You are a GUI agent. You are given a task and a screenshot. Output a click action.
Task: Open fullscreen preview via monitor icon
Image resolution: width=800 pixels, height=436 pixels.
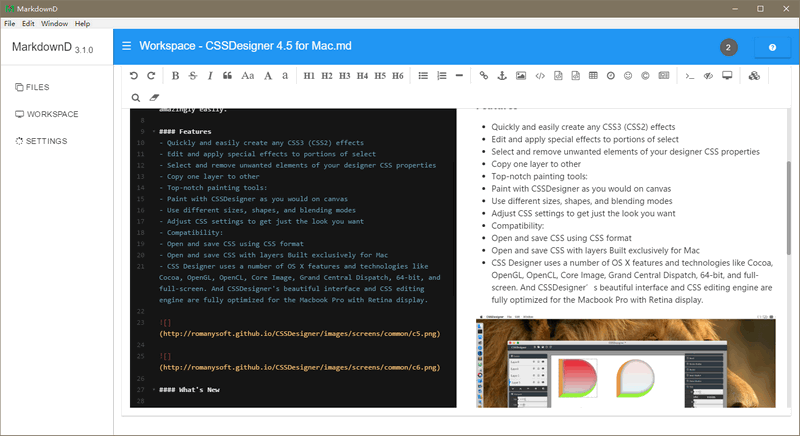pyautogui.click(x=727, y=75)
